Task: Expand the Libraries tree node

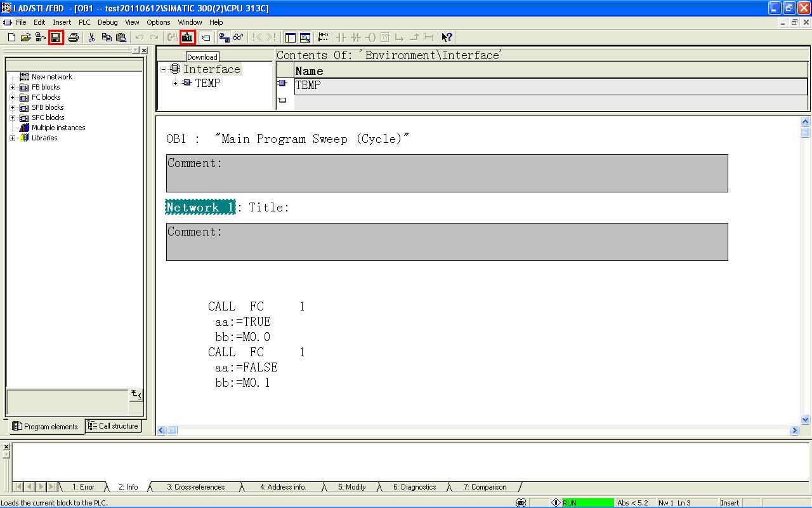Action: (12, 138)
